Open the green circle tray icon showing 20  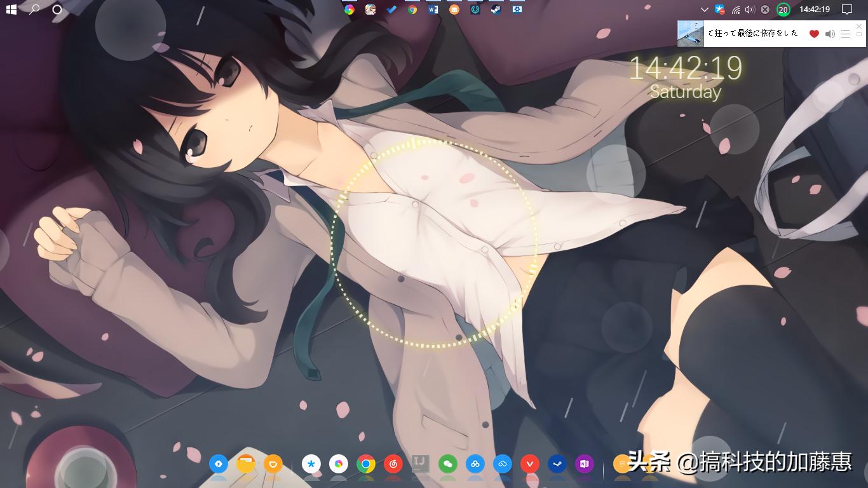[783, 10]
